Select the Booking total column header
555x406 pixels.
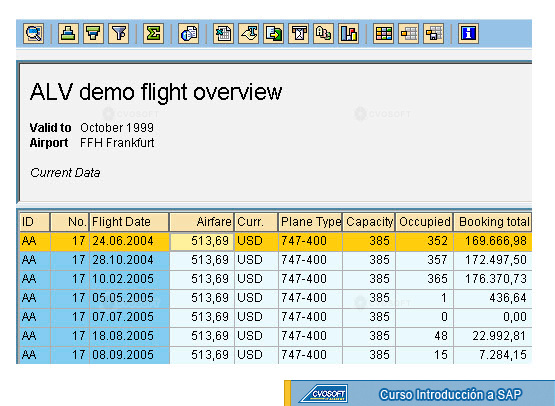[x=493, y=222]
